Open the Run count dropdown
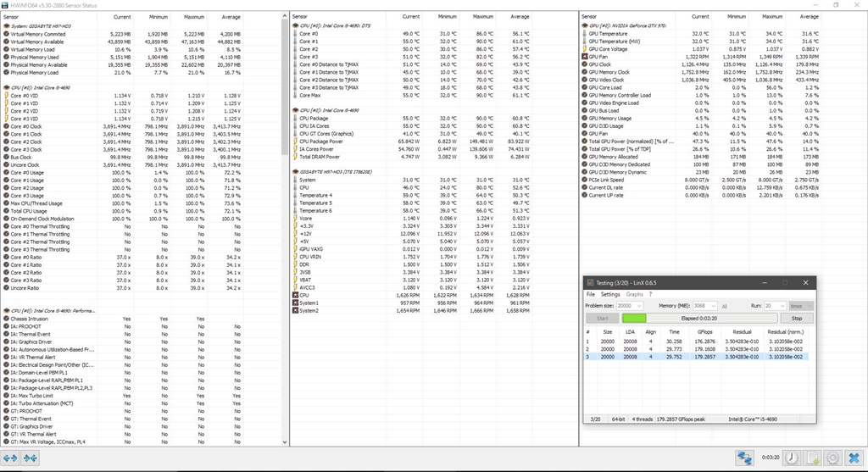 [774, 305]
